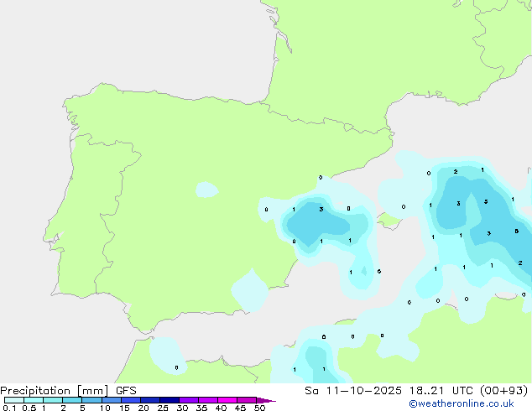Click the legend label '10'

(105, 408)
